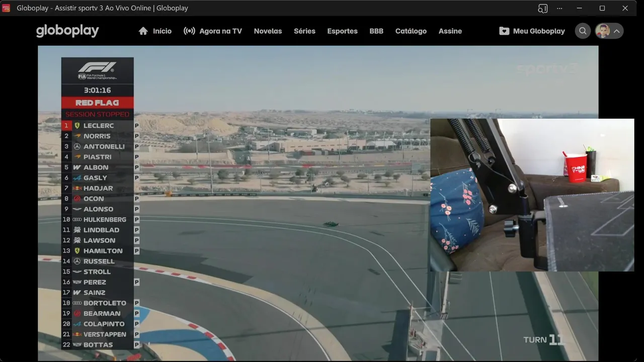
Task: Click the user profile avatar
Action: click(602, 31)
